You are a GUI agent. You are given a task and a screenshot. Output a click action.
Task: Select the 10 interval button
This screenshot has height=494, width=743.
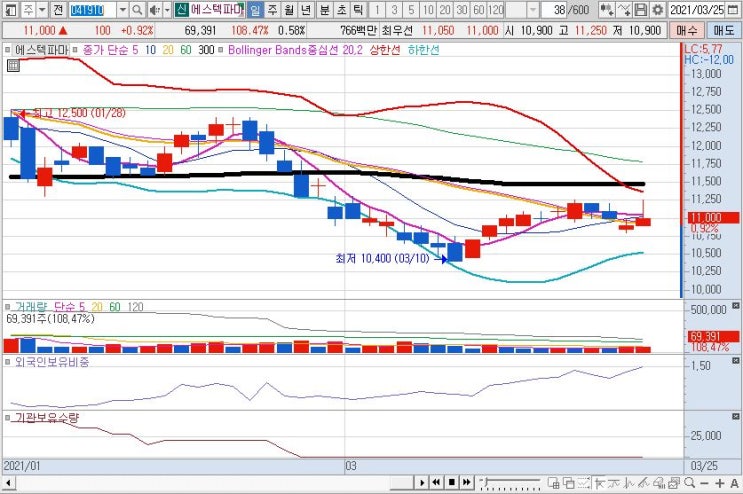click(x=428, y=9)
